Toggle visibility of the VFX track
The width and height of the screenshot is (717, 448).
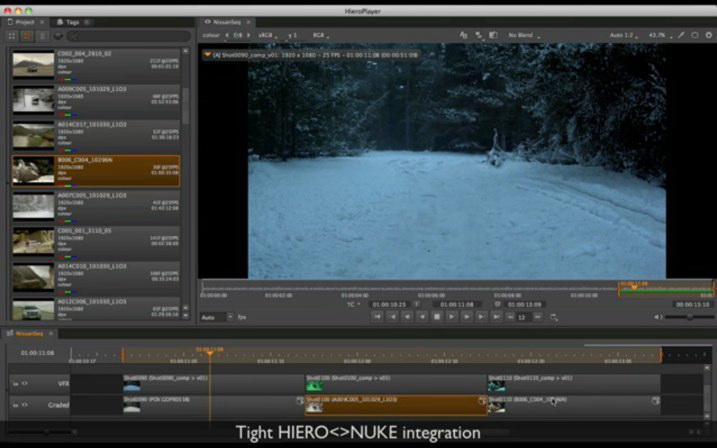24,383
